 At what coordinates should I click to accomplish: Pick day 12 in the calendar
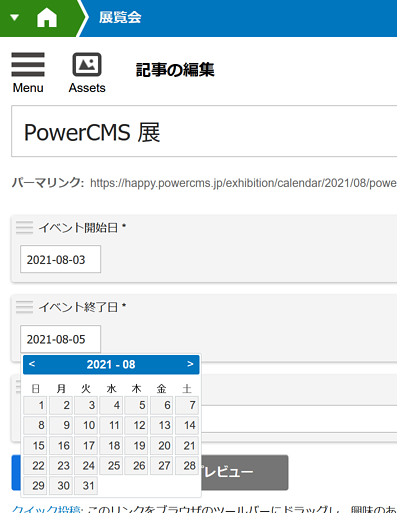point(136,425)
